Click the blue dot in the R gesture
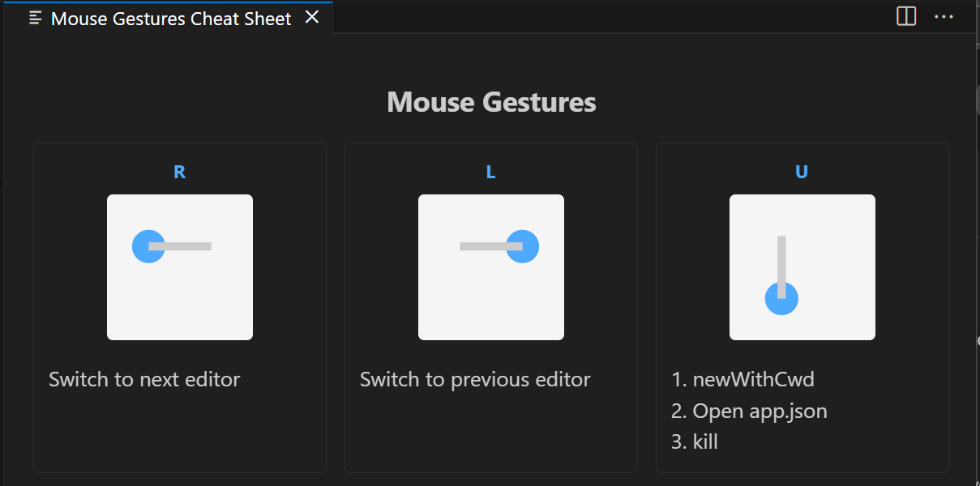 click(x=148, y=246)
